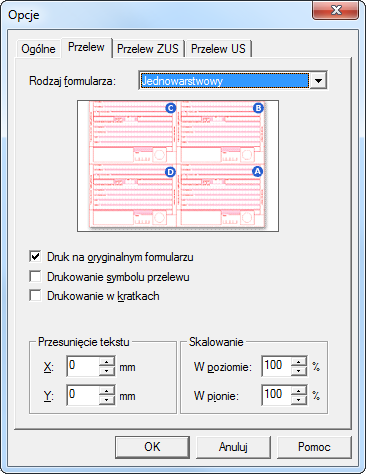Select the Przelew tab
This screenshot has height=474, width=366.
86,47
